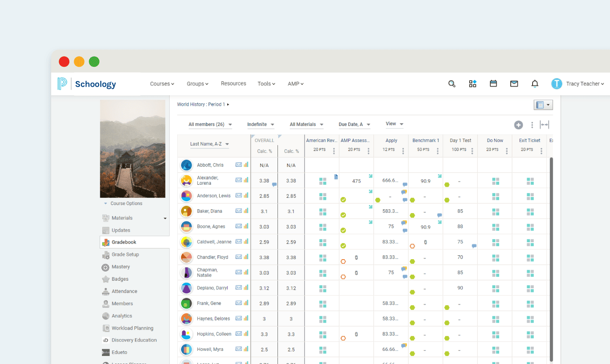View notifications with the bell icon

click(x=535, y=84)
